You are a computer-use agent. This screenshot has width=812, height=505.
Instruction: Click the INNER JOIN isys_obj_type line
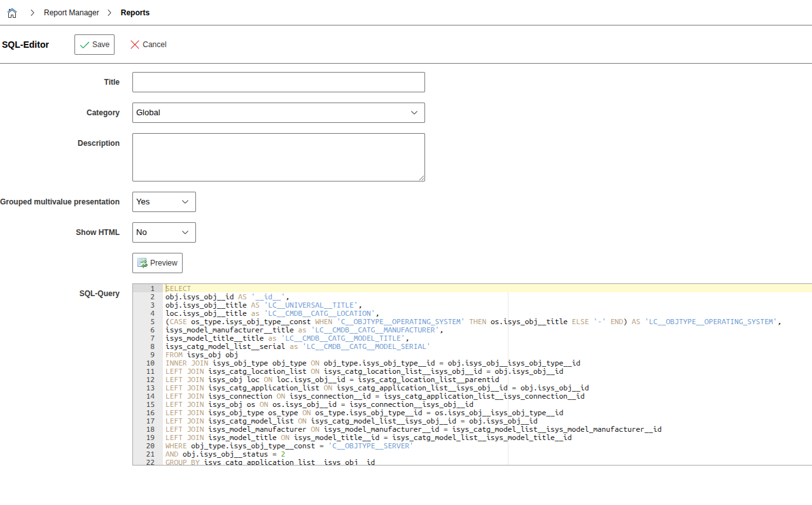(373, 363)
